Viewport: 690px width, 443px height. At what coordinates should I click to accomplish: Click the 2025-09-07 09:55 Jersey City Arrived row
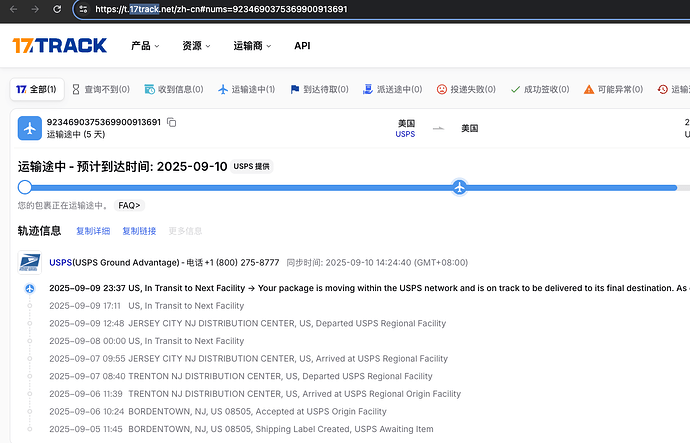pos(248,359)
